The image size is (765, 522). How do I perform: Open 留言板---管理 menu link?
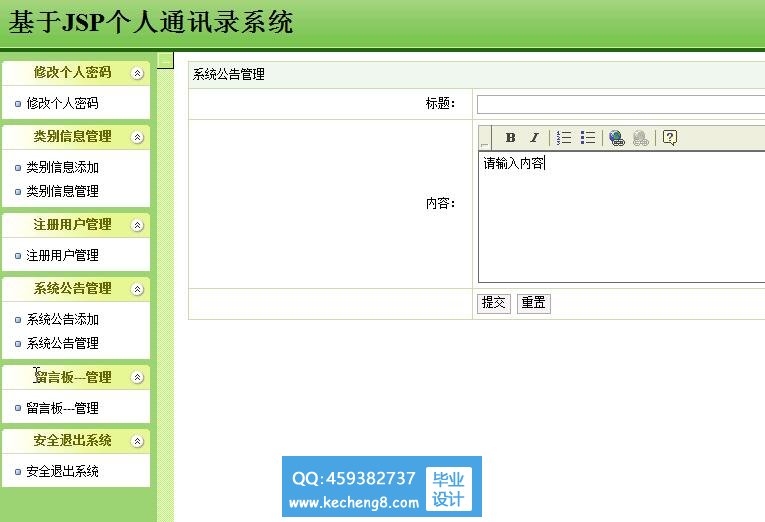pos(62,408)
